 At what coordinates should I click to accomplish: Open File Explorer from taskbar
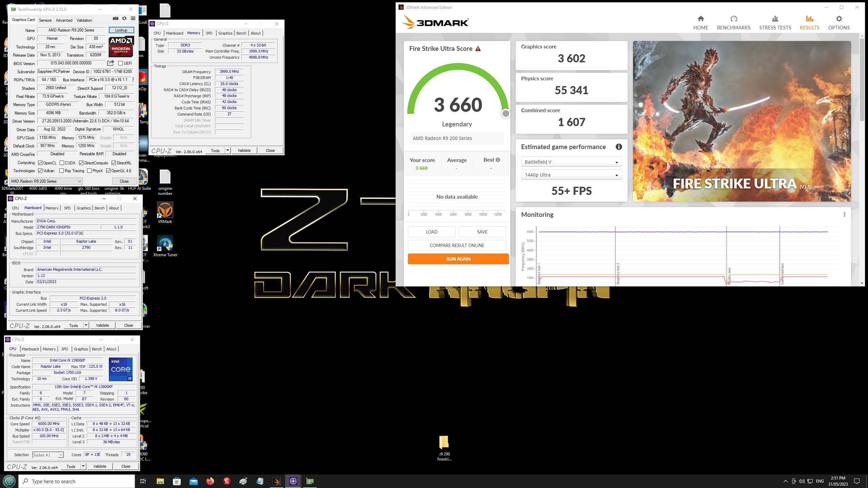coord(160,481)
